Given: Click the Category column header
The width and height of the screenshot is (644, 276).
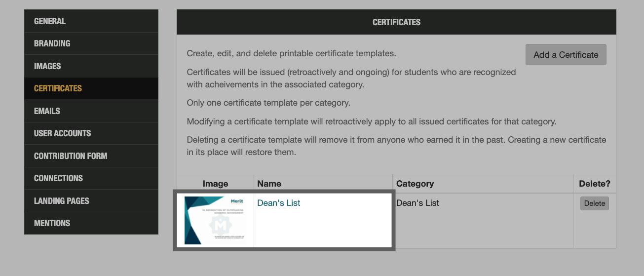Looking at the screenshot, I should [415, 184].
